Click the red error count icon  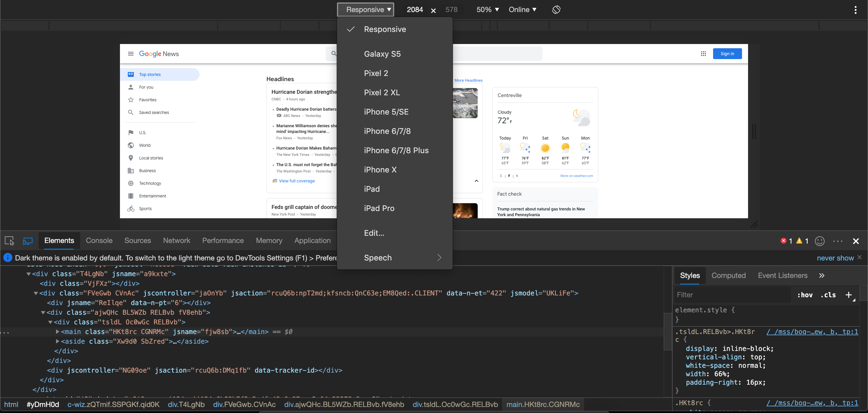(783, 241)
